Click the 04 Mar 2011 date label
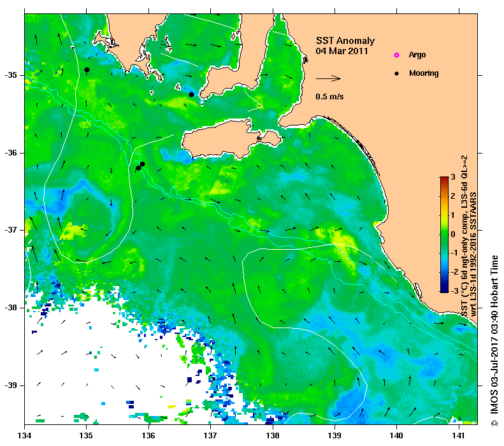Screen dimensions: 504x446 click(x=342, y=51)
